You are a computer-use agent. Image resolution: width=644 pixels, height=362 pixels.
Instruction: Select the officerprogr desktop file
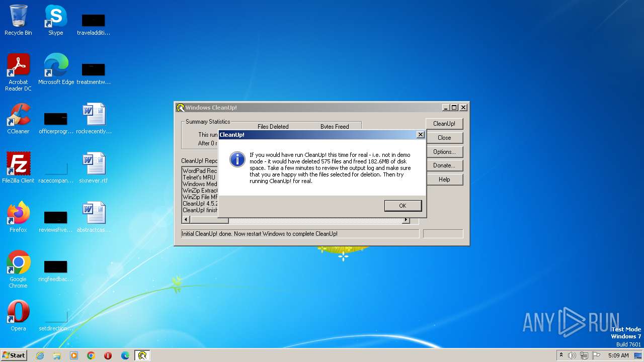[x=56, y=123]
